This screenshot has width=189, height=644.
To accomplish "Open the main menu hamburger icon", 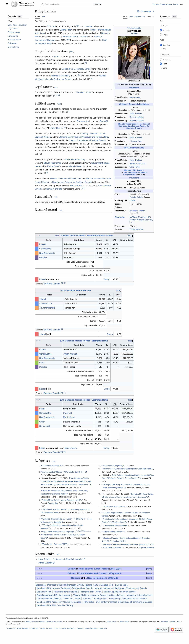I will [7, 4].
